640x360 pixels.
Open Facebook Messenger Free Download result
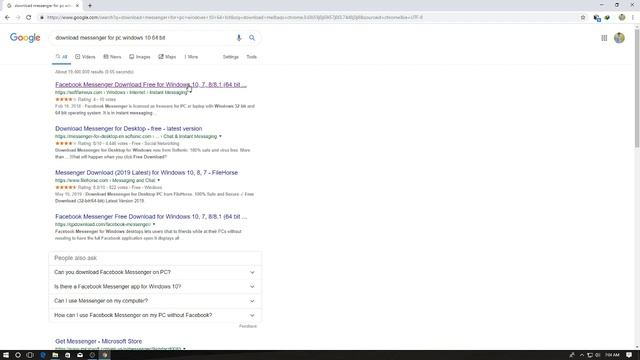(x=151, y=217)
